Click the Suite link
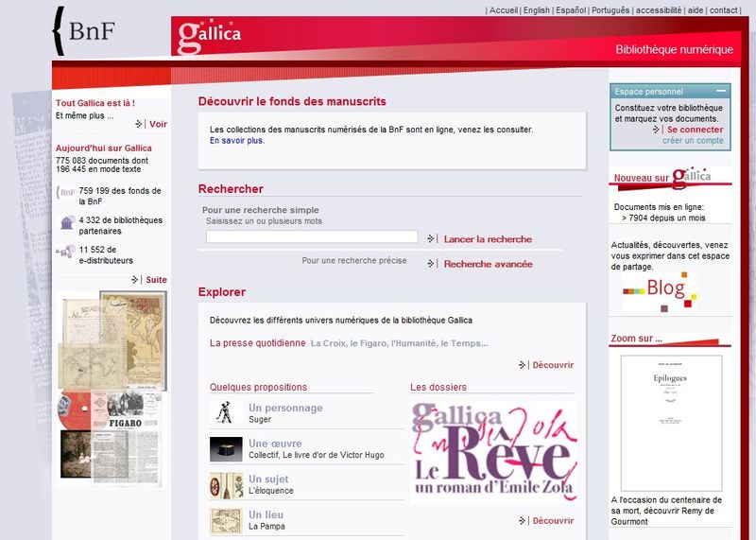This screenshot has height=540, width=756. [156, 280]
